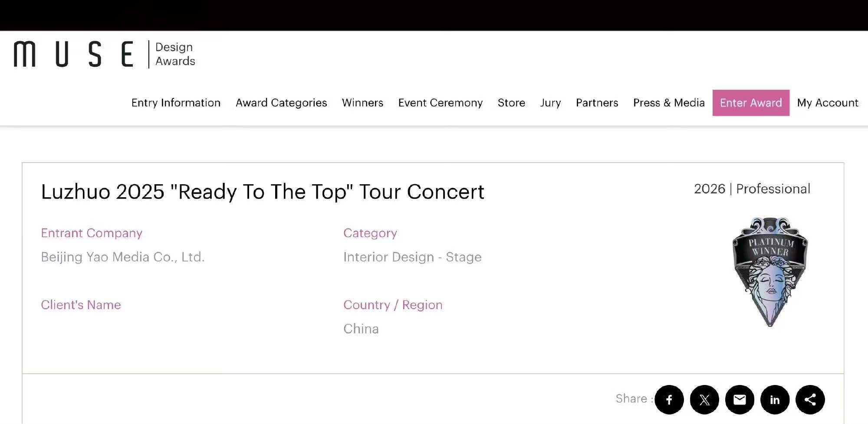Share on LinkedIn icon

(x=775, y=399)
